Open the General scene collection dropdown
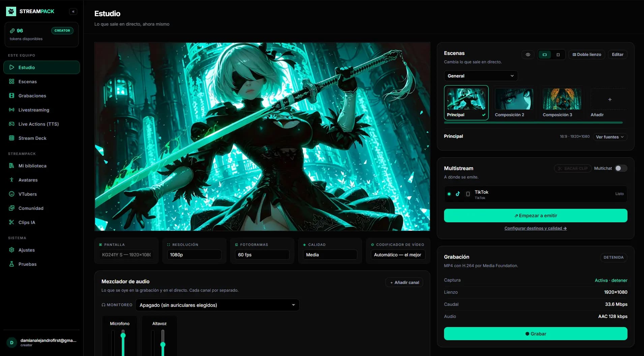 pos(481,76)
